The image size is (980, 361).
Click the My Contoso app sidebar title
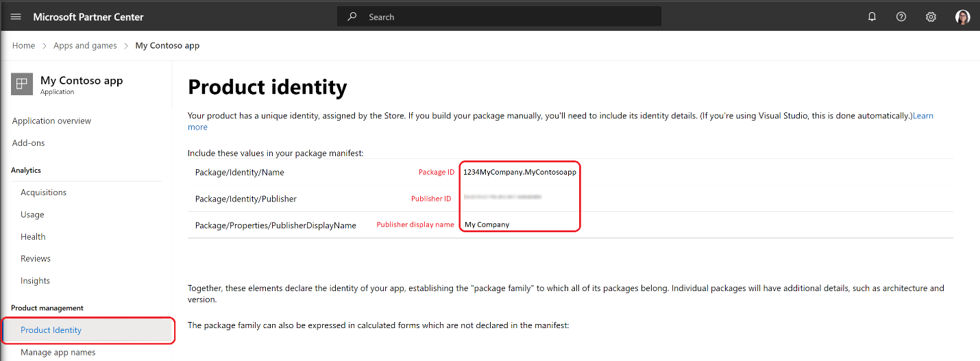82,80
